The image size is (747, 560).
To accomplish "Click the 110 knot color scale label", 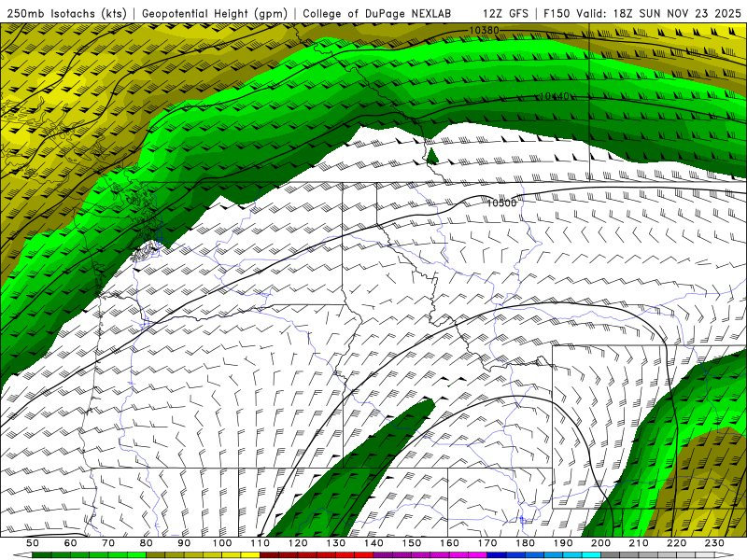I will [x=261, y=543].
